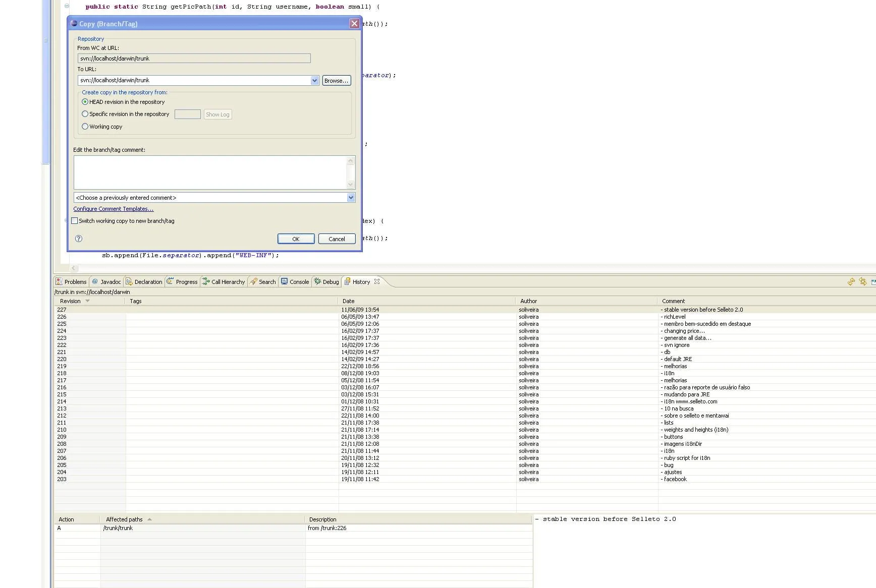Viewport: 876px width, 588px height.
Task: Click the editor vertical scrollbar thumb
Action: [45, 81]
